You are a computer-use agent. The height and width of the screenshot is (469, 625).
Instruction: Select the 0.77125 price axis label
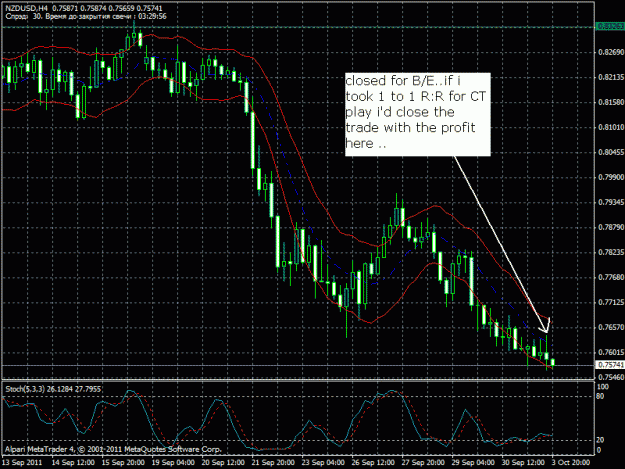click(x=610, y=302)
